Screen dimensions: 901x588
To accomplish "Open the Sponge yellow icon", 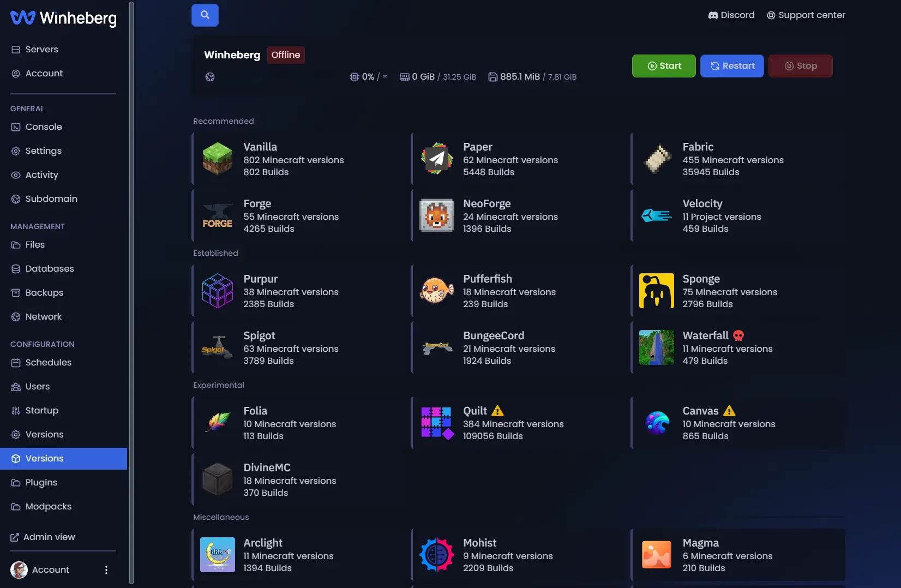I will click(x=657, y=291).
